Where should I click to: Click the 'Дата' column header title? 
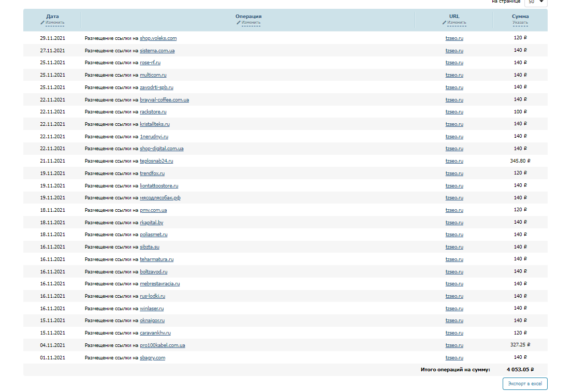click(x=52, y=17)
